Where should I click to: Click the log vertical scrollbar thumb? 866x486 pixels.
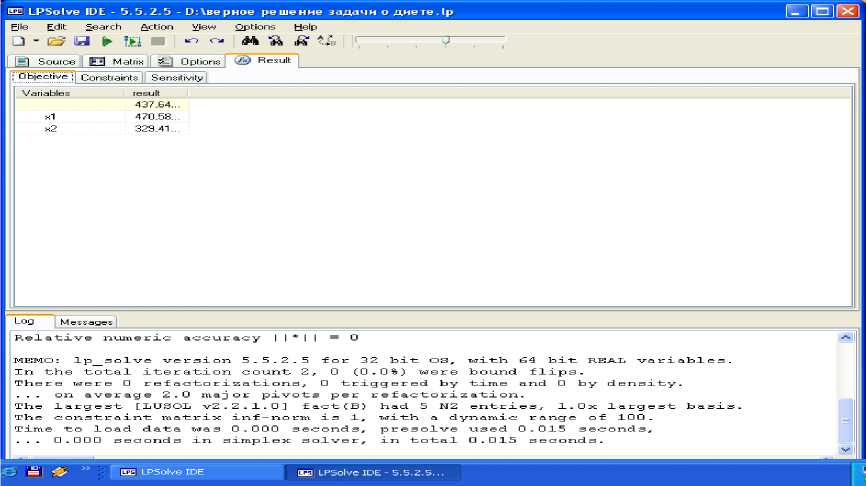846,420
